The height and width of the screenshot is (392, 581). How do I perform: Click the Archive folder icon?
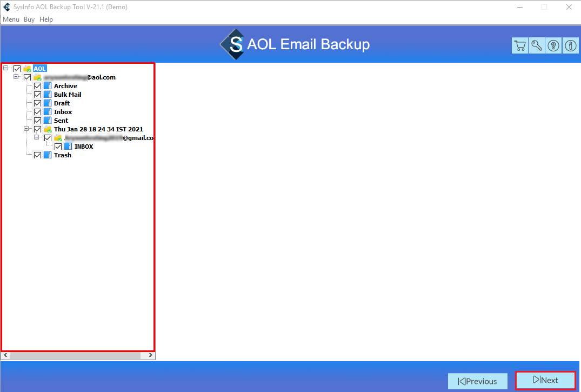48,86
